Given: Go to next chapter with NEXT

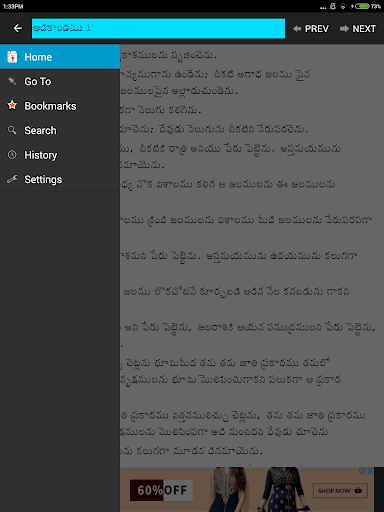Looking at the screenshot, I should coord(358,29).
